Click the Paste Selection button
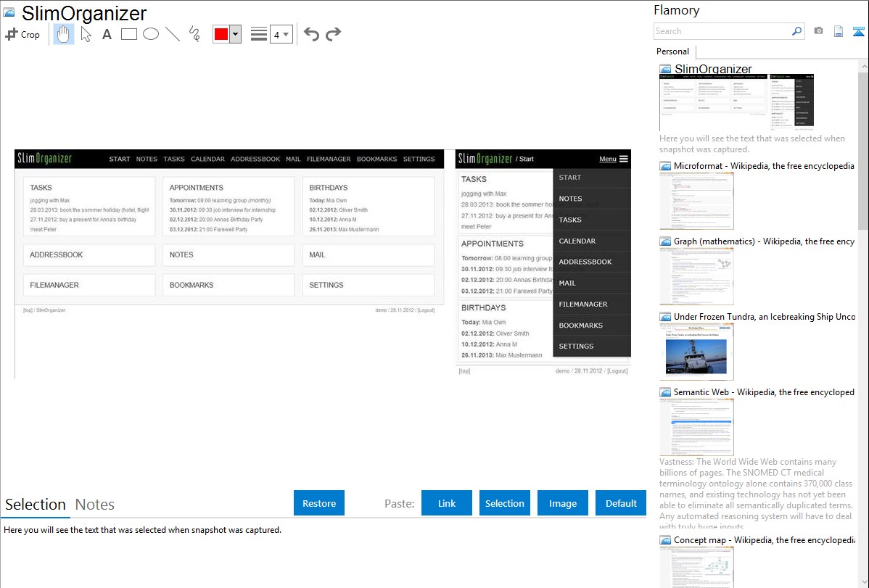869x588 pixels. click(x=504, y=503)
